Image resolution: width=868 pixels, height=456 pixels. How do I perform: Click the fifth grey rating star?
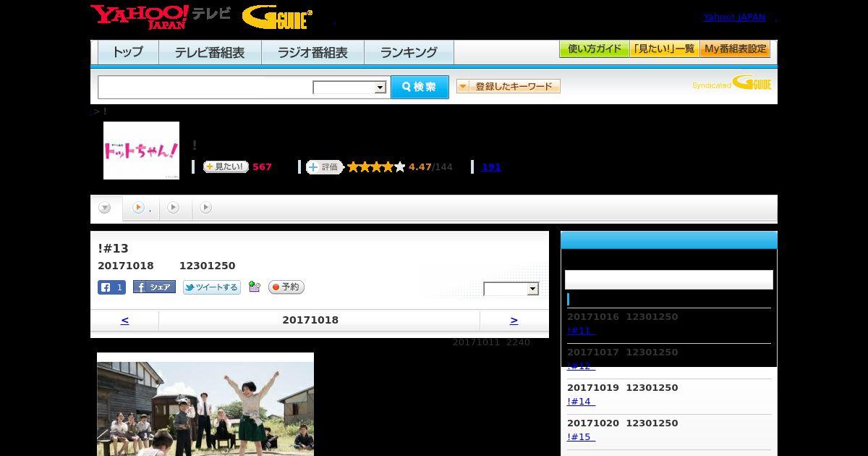coord(400,167)
